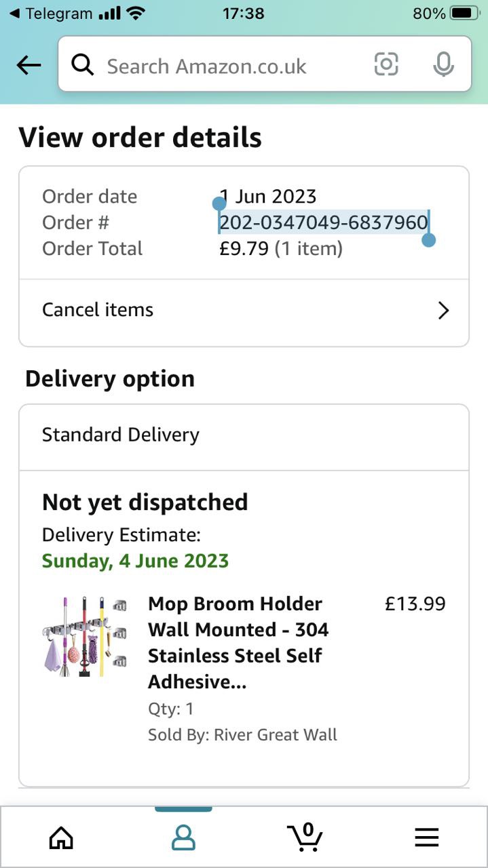
Task: Open the shopping basket icon
Action: point(305,837)
